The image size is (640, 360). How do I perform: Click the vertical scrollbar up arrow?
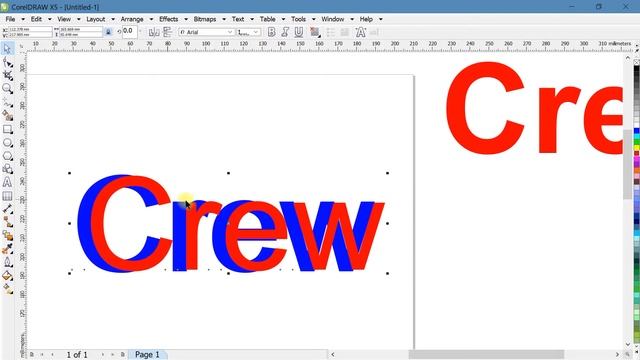coord(628,58)
